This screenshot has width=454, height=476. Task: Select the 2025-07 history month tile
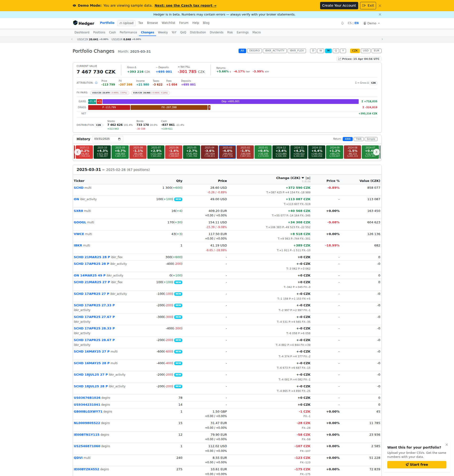[156, 152]
